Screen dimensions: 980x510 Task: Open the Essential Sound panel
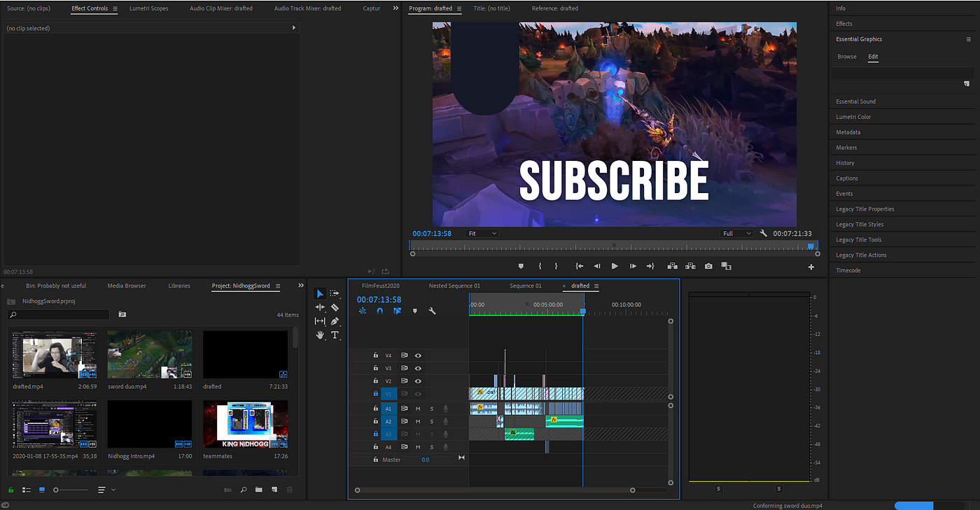tap(855, 101)
